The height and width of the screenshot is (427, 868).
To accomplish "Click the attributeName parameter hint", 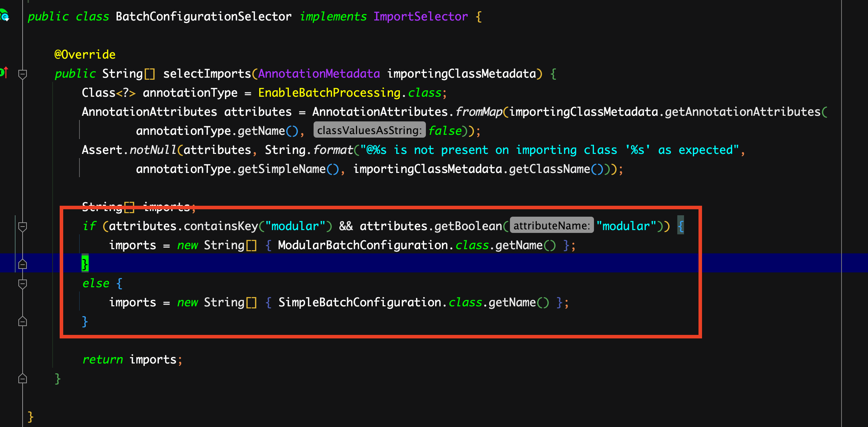I will click(x=552, y=225).
